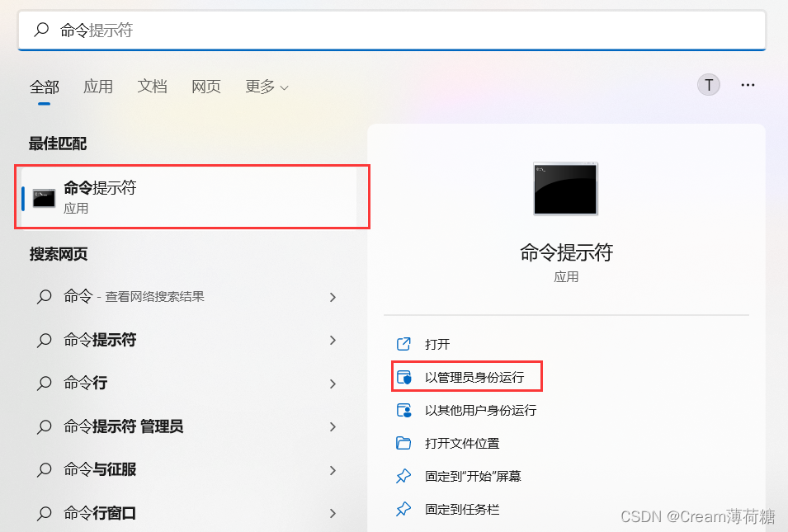This screenshot has width=788, height=532.
Task: Click the 最佳匹配 section heading
Action: coord(58,144)
